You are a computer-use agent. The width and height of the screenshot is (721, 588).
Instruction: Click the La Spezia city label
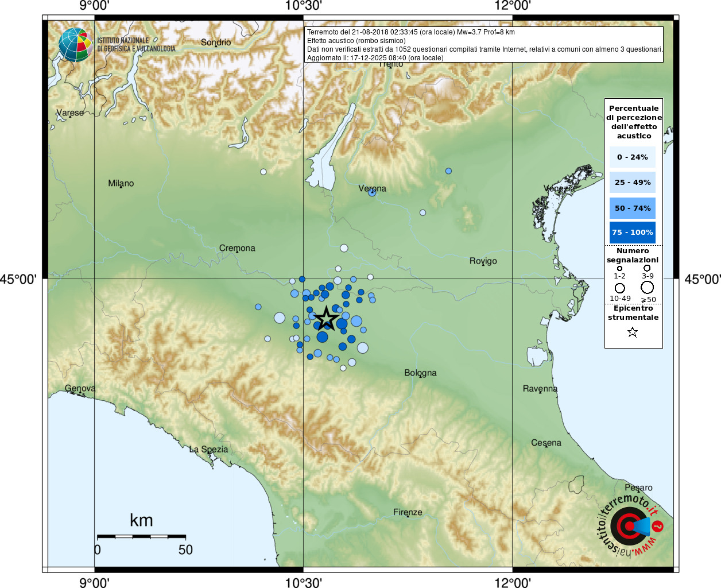pos(208,450)
